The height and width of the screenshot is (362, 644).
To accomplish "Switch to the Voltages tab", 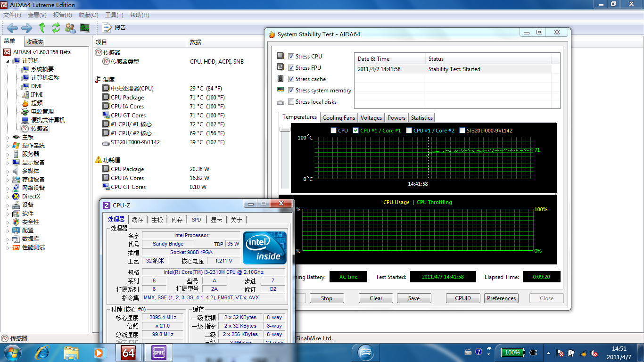I will (371, 118).
